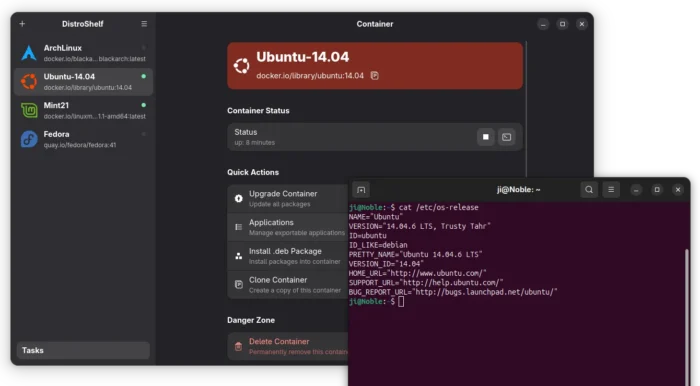Choose Install .deb Package
The height and width of the screenshot is (386, 700).
pos(288,256)
